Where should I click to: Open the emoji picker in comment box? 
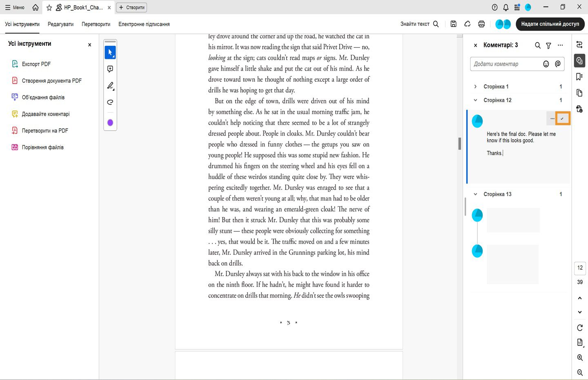[x=546, y=64]
